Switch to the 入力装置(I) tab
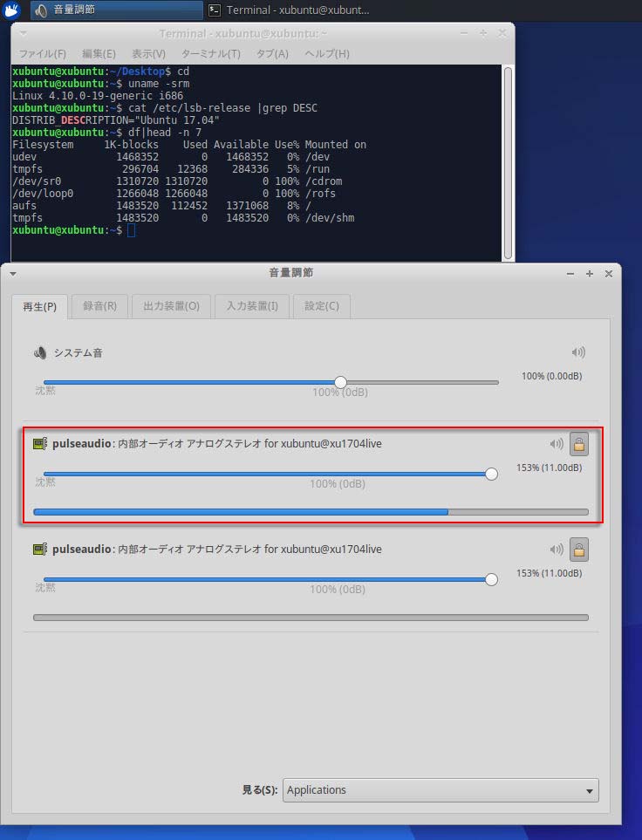The width and height of the screenshot is (642, 840). click(x=252, y=306)
